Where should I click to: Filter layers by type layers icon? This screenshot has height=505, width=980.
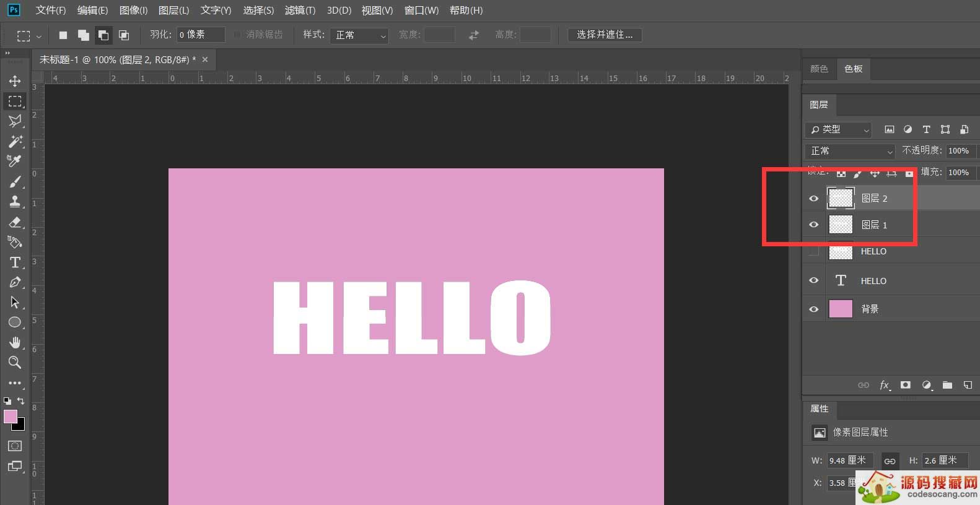[x=926, y=129]
